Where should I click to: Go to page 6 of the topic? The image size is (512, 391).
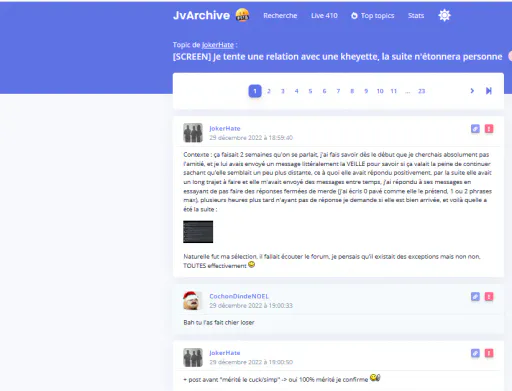[324, 91]
